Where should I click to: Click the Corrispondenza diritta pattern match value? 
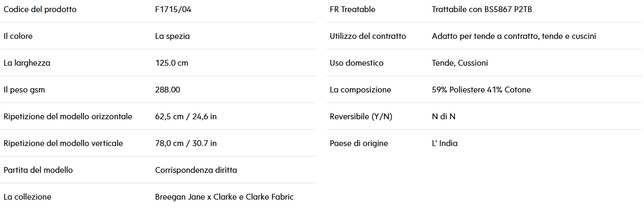pyautogui.click(x=196, y=170)
